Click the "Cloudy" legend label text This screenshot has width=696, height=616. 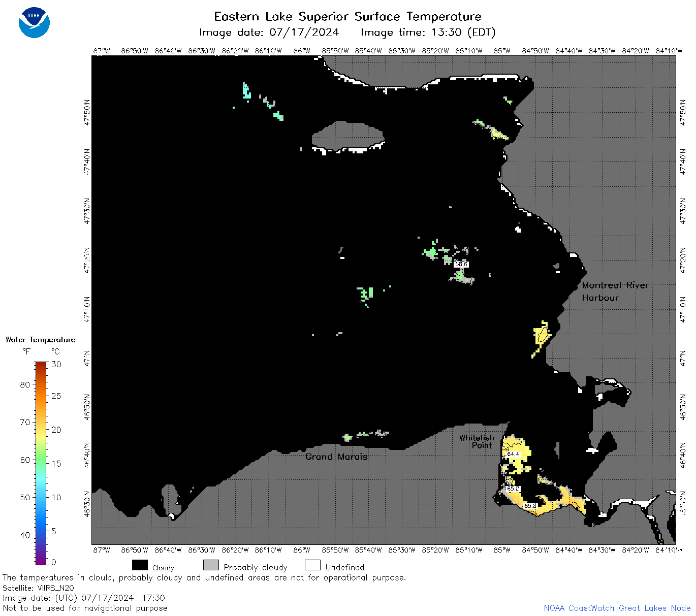click(x=163, y=568)
